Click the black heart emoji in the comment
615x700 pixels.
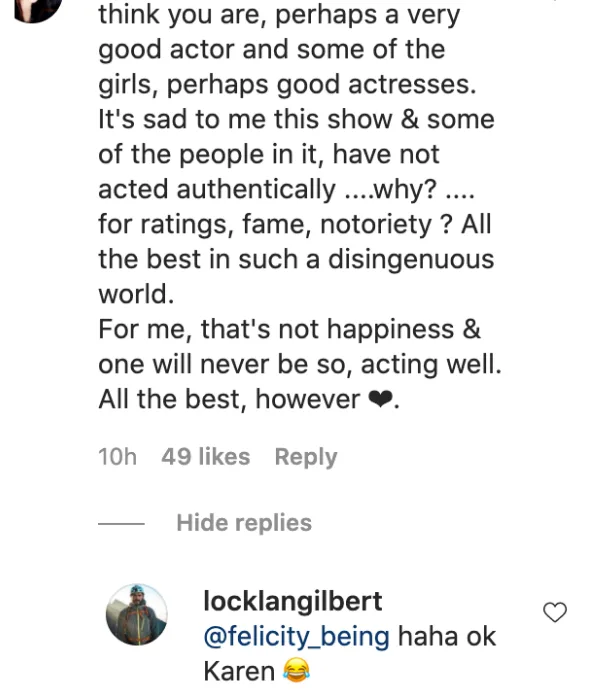point(380,400)
